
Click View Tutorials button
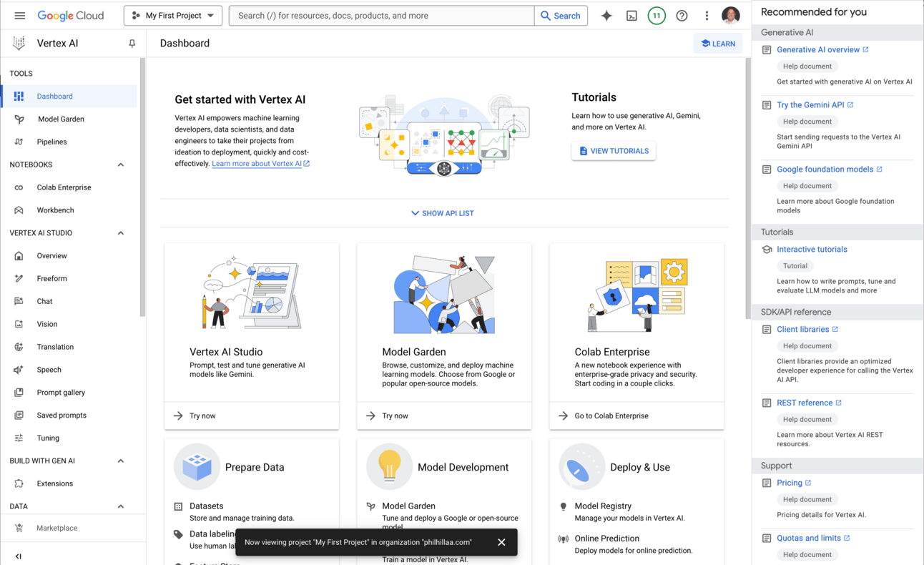point(614,151)
